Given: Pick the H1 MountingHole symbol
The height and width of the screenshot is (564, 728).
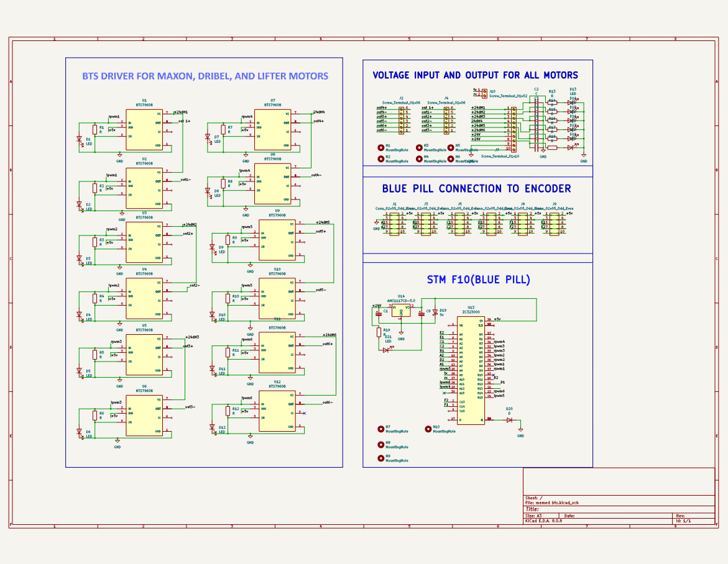Looking at the screenshot, I should tap(381, 148).
